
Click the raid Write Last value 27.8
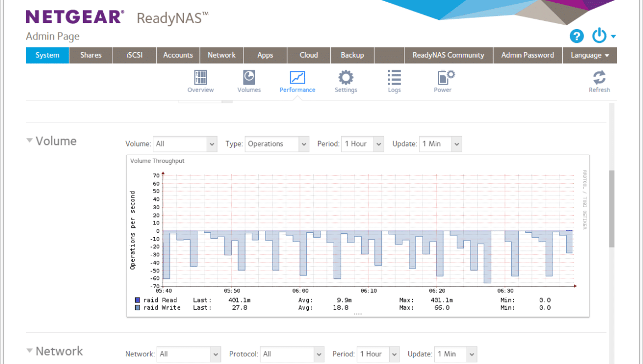pyautogui.click(x=240, y=307)
